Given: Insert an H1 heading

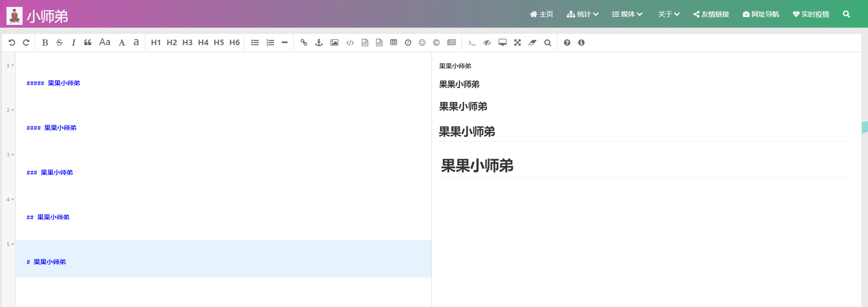Looking at the screenshot, I should (156, 42).
